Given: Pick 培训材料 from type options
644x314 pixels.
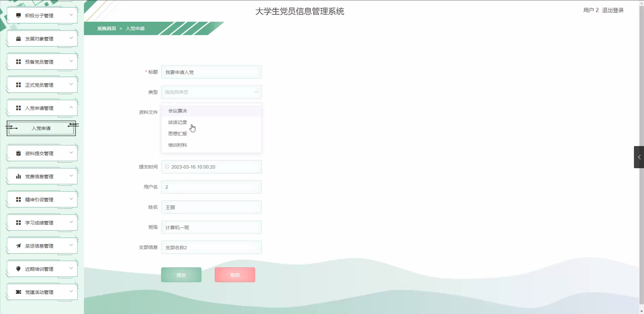Looking at the screenshot, I should pos(177,145).
